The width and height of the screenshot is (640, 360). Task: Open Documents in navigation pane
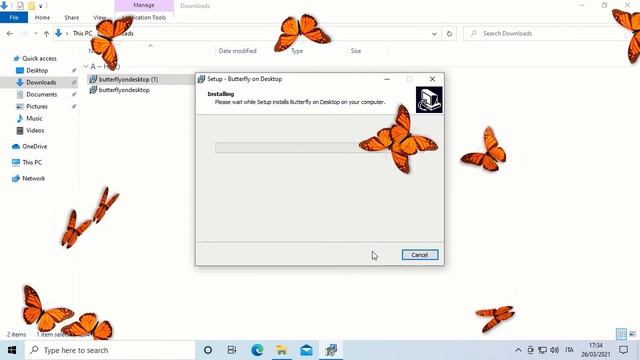pyautogui.click(x=41, y=94)
